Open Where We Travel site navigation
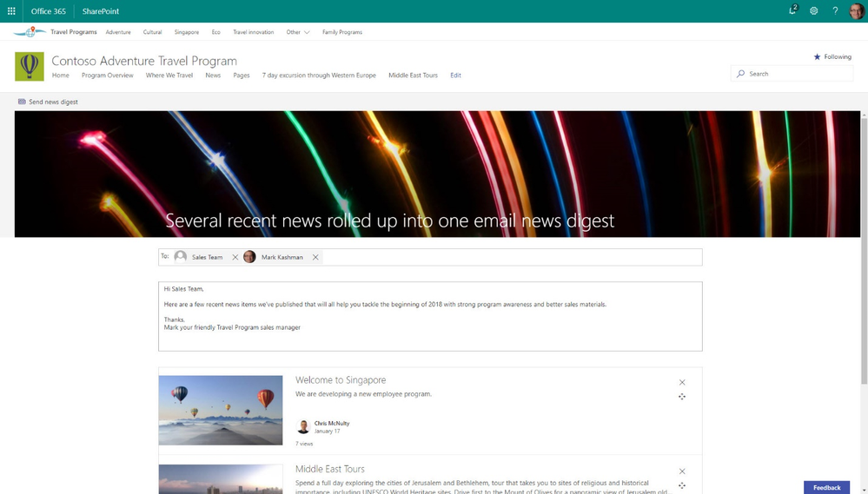Image resolution: width=868 pixels, height=494 pixels. point(169,76)
